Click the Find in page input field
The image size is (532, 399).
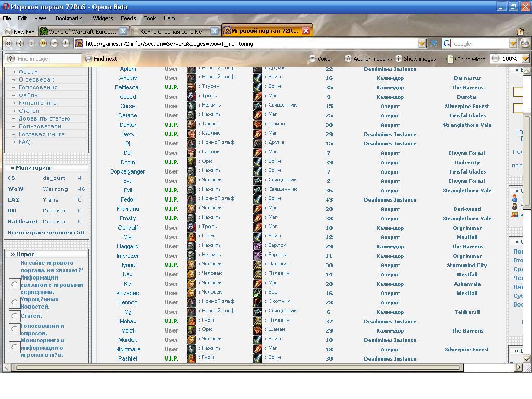click(x=44, y=59)
